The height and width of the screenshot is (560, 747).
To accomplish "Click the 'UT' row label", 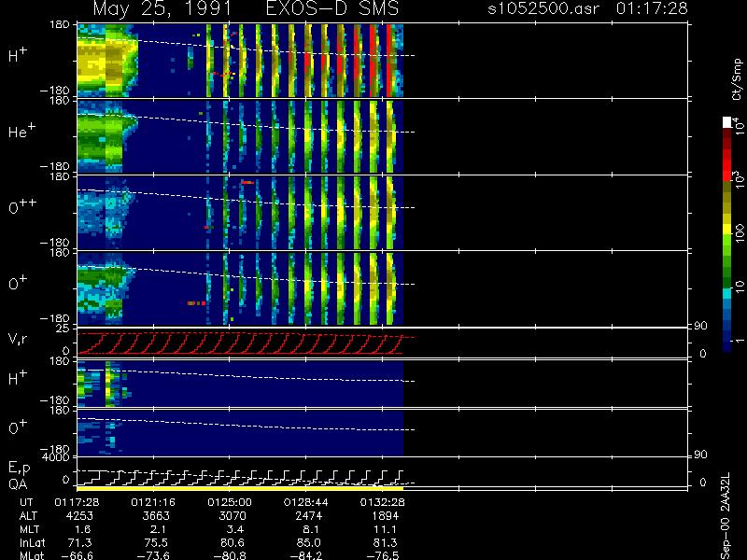I will 27,502.
